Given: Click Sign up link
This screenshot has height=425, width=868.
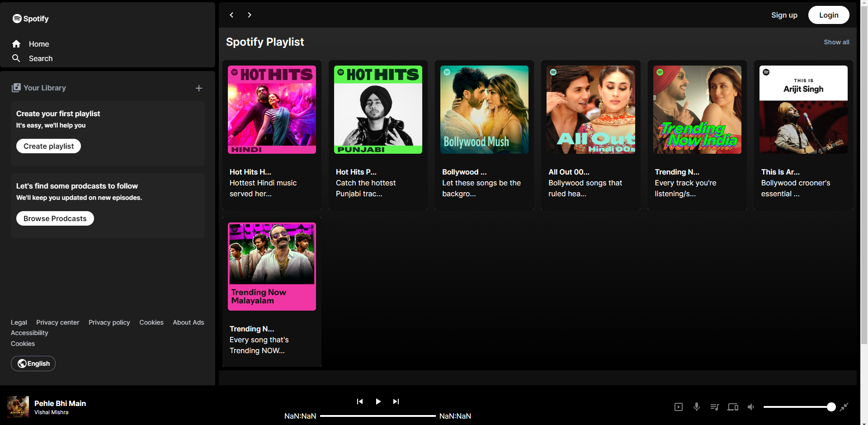Looking at the screenshot, I should [784, 15].
